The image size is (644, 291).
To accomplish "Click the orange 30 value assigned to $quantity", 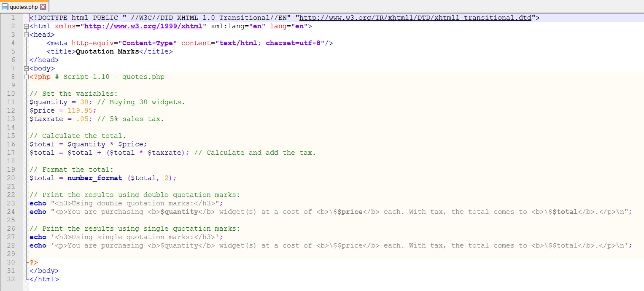I will pos(84,102).
